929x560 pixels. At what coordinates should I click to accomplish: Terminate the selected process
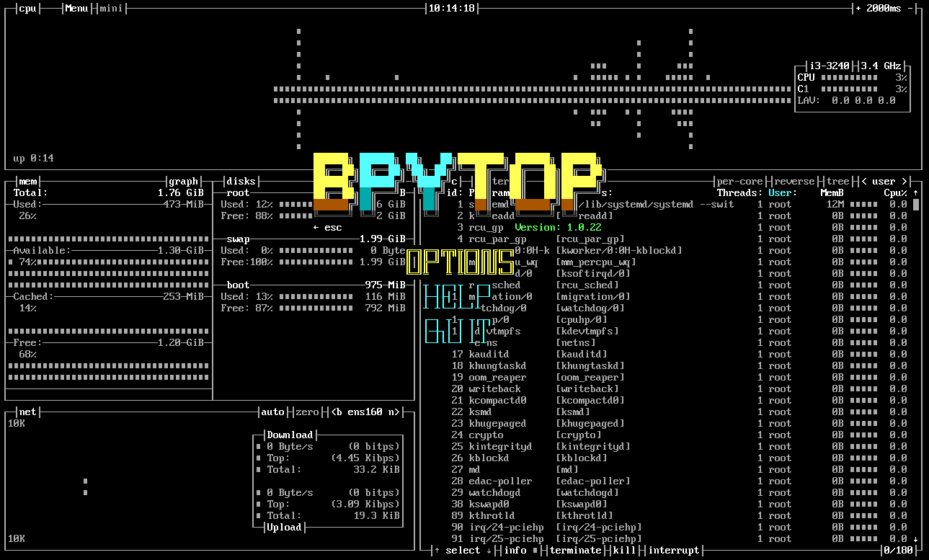pos(575,550)
